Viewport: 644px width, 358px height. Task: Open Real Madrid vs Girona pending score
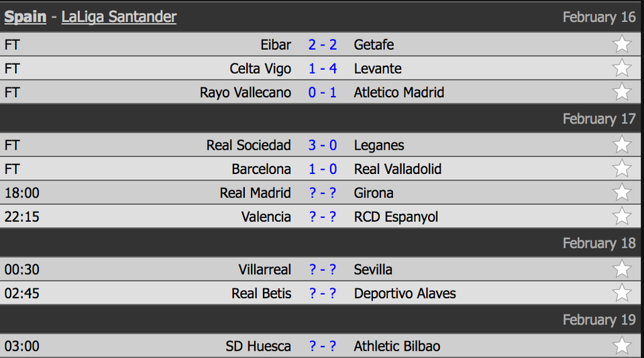point(323,193)
